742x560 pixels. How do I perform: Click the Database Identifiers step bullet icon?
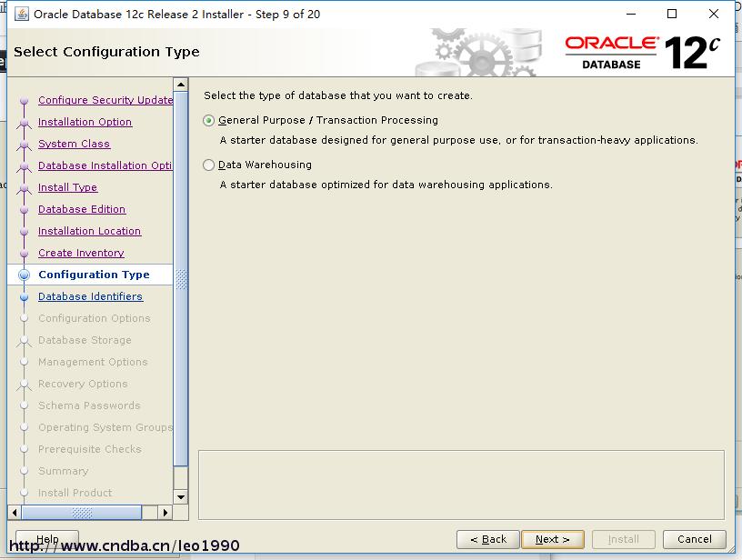pos(25,296)
